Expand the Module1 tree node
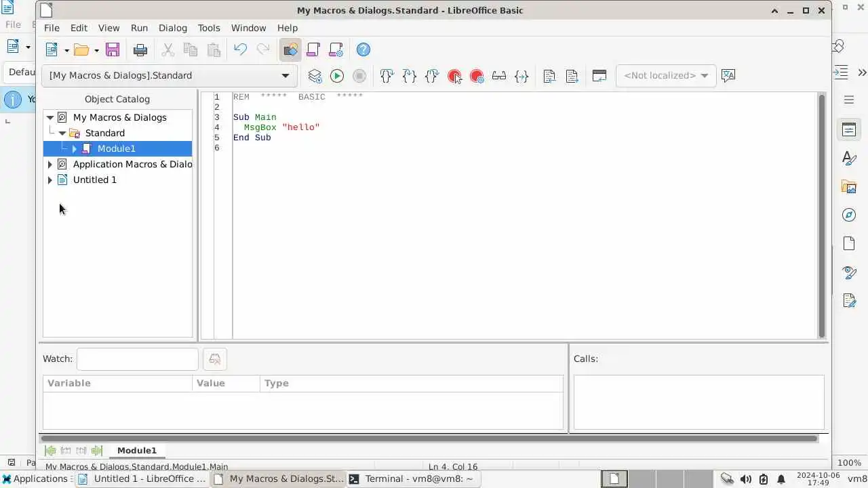Image resolution: width=868 pixels, height=488 pixels. (75, 148)
